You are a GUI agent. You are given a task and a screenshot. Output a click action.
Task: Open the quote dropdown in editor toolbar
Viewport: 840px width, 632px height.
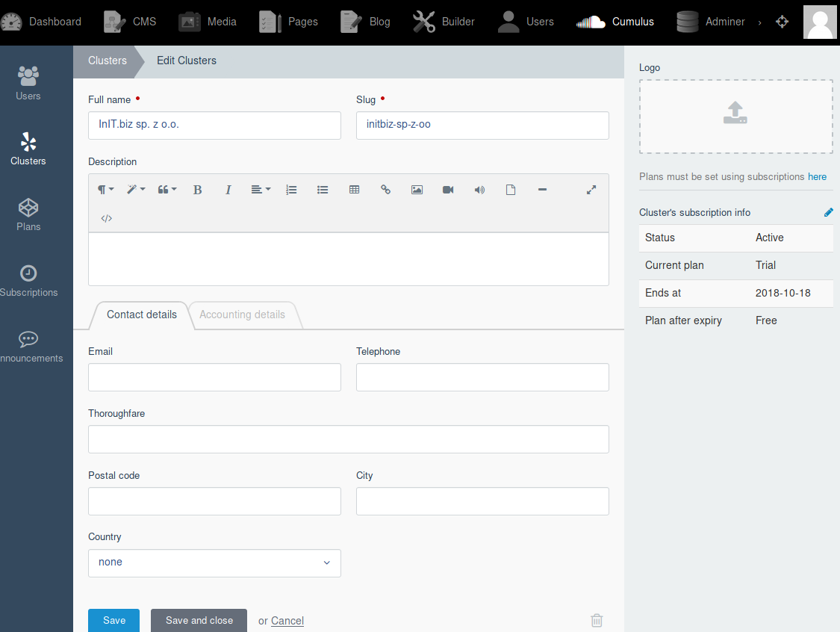click(167, 190)
